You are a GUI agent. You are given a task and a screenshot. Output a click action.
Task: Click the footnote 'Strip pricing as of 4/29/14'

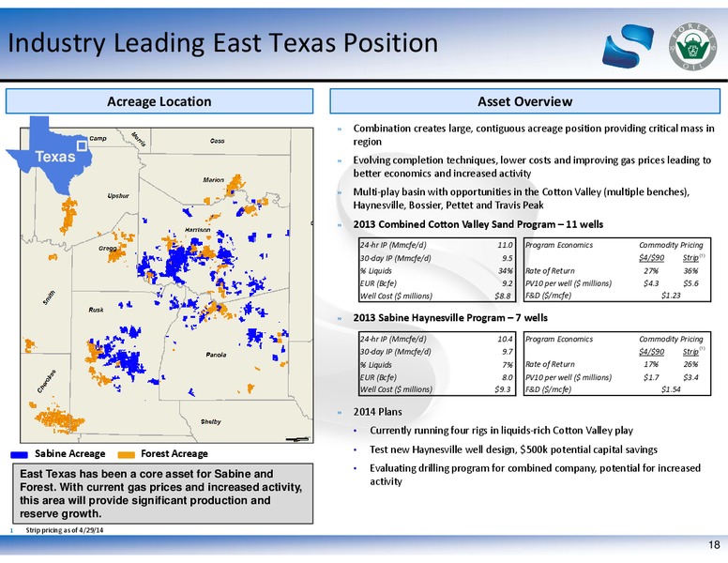65,530
